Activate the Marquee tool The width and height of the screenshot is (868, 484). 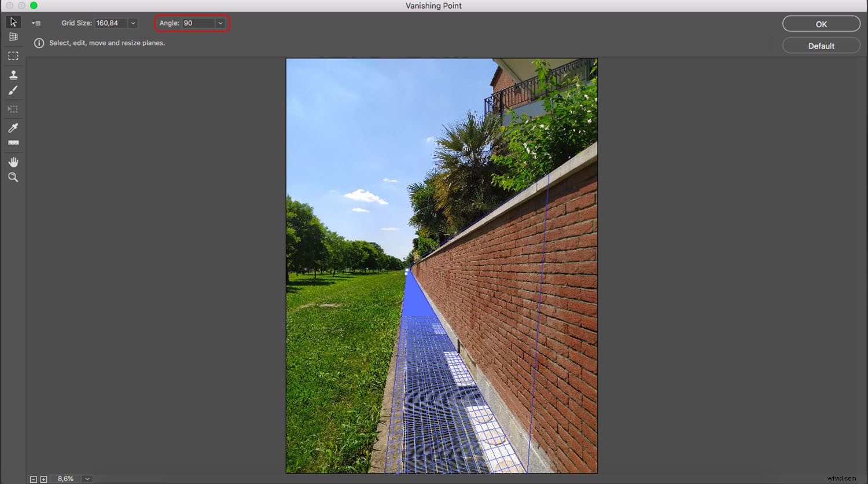[x=13, y=55]
